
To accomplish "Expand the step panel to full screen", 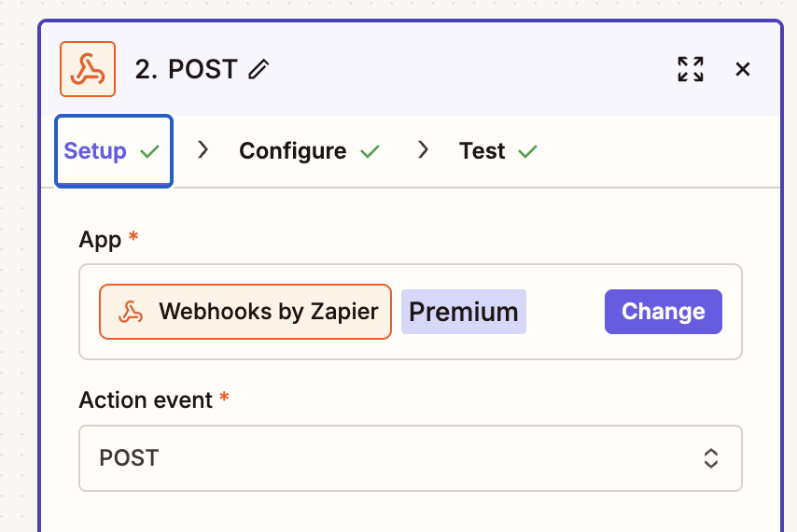I will [691, 69].
